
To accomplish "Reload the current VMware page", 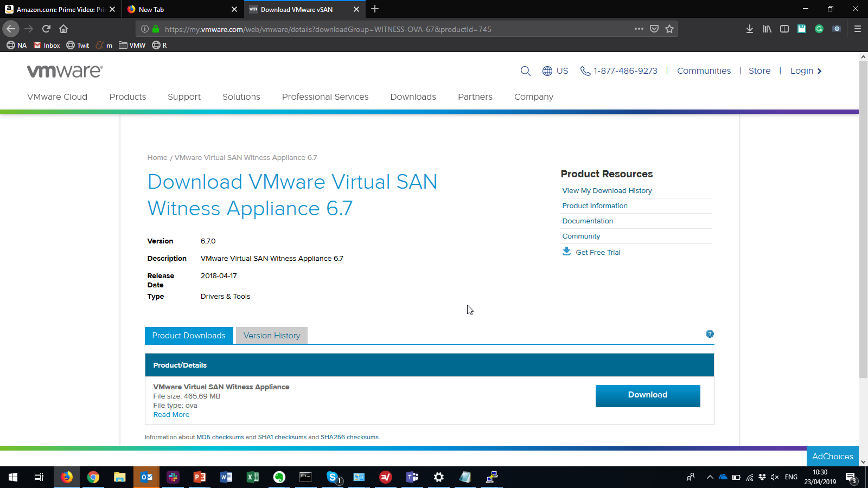I will (x=46, y=29).
